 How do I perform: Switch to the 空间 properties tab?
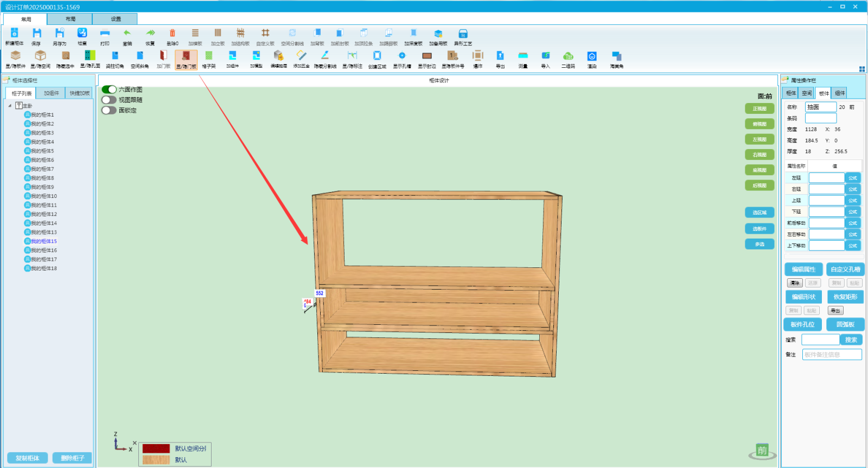[x=807, y=93]
